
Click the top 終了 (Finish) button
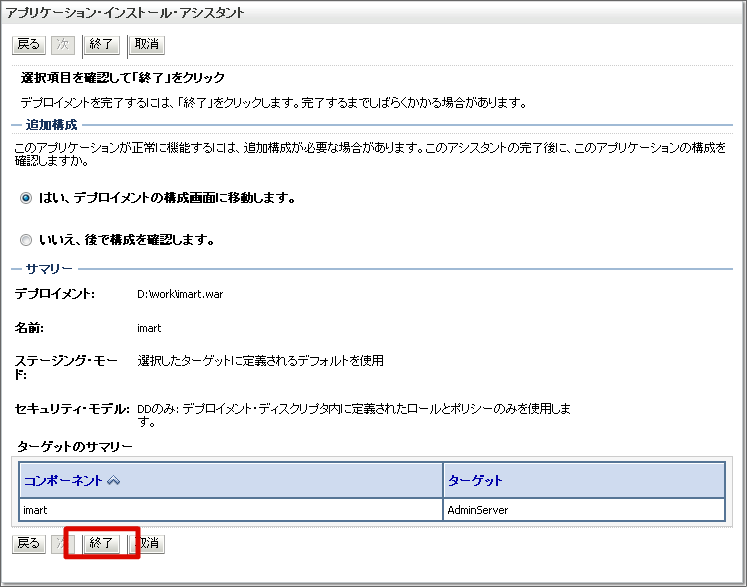pos(101,45)
